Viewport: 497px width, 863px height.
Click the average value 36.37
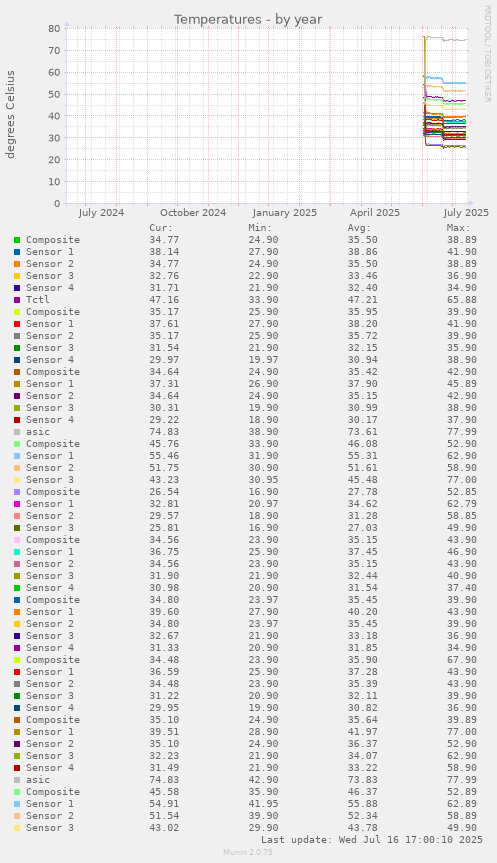click(x=363, y=744)
